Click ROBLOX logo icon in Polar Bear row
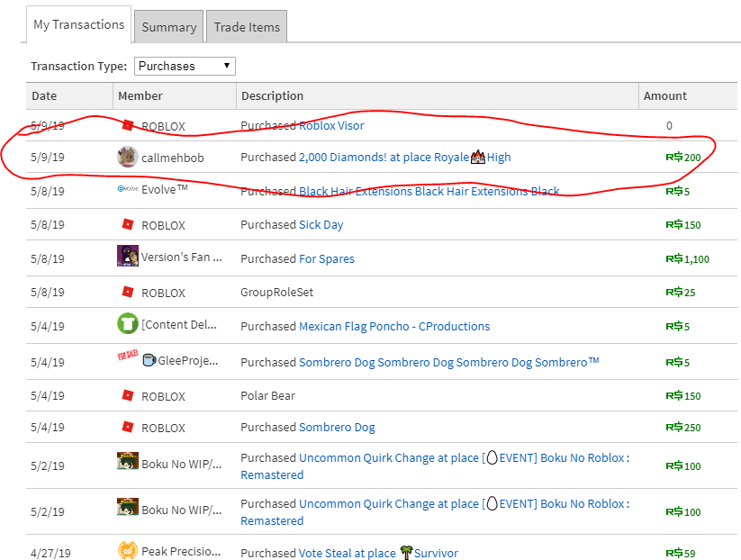 pyautogui.click(x=128, y=395)
